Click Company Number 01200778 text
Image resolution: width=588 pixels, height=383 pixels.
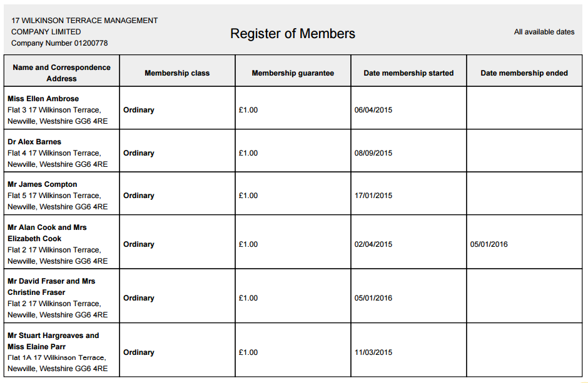point(59,43)
